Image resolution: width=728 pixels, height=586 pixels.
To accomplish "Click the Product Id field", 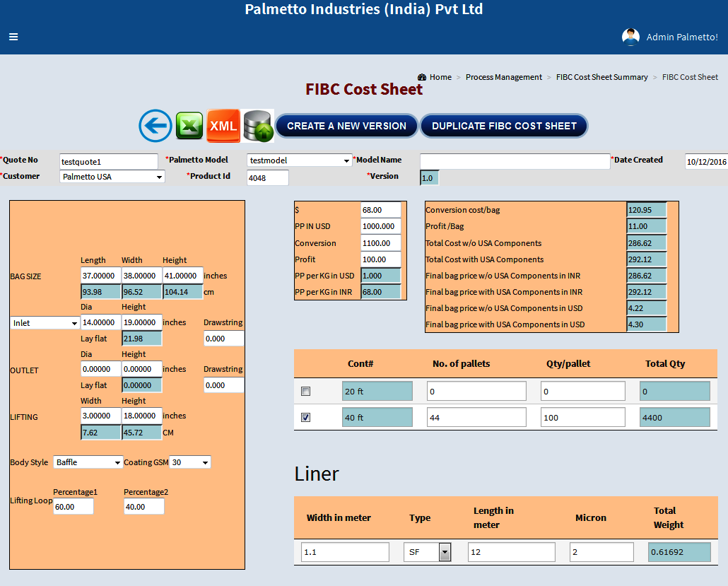I will (267, 178).
